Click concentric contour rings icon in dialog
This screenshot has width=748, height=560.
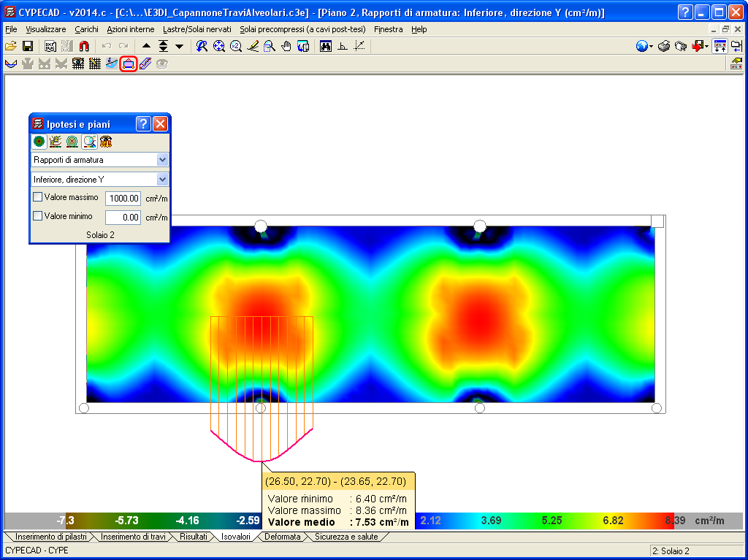[x=72, y=141]
